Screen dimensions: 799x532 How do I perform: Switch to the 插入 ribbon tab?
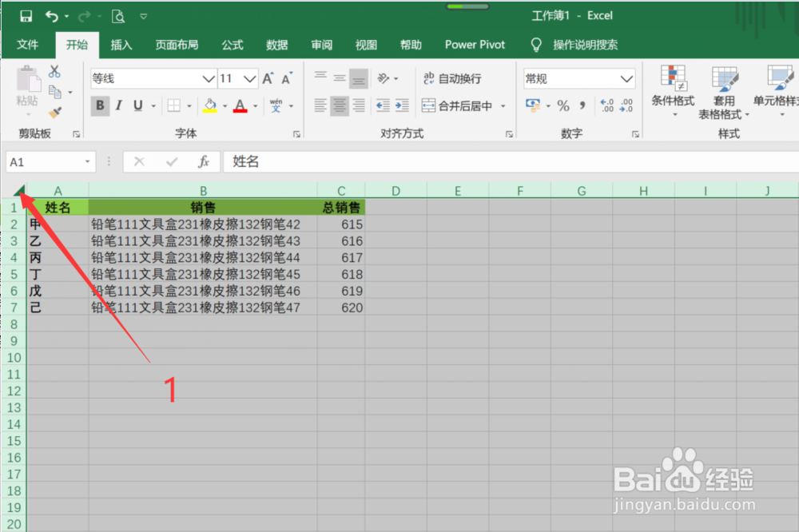coord(121,46)
